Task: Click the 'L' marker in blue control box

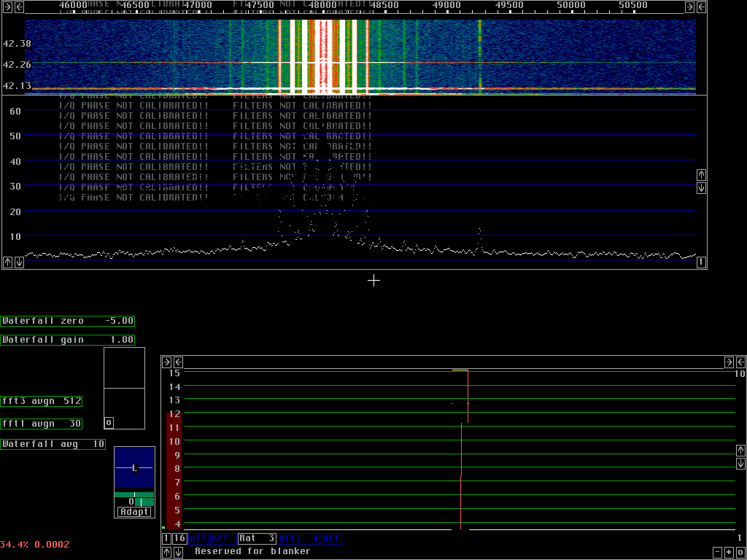Action: (135, 468)
